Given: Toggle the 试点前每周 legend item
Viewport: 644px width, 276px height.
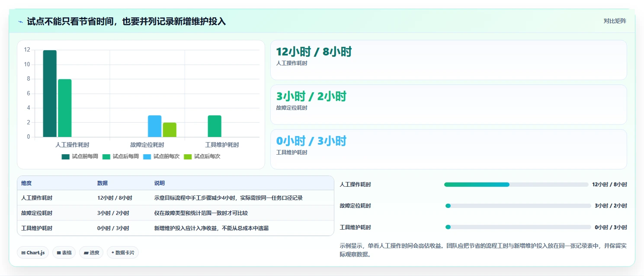Looking at the screenshot, I should [x=80, y=156].
